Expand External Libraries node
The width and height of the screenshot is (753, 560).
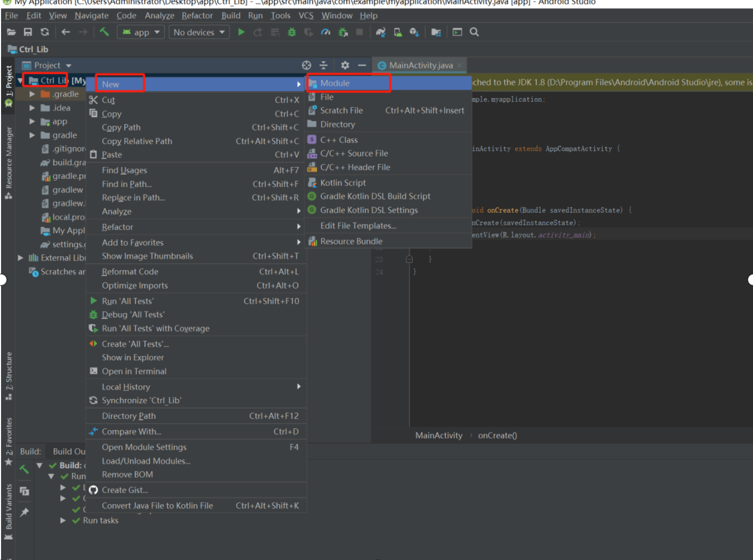[x=20, y=258]
